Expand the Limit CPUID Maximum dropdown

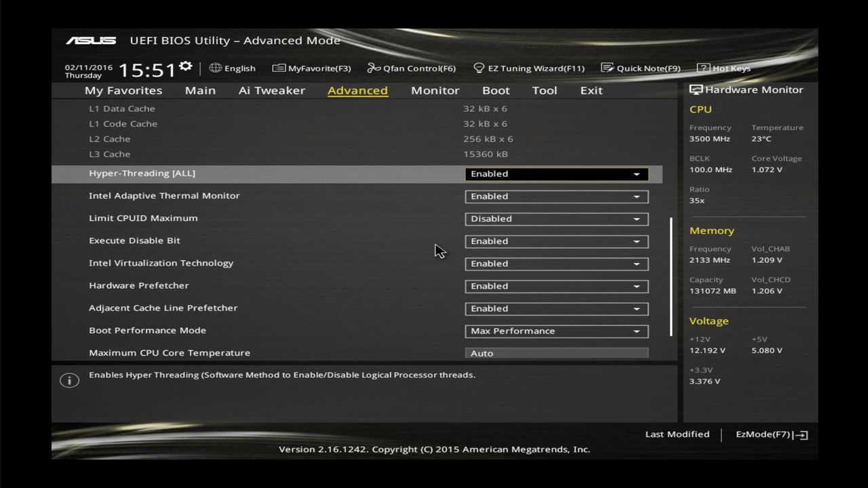pyautogui.click(x=556, y=219)
